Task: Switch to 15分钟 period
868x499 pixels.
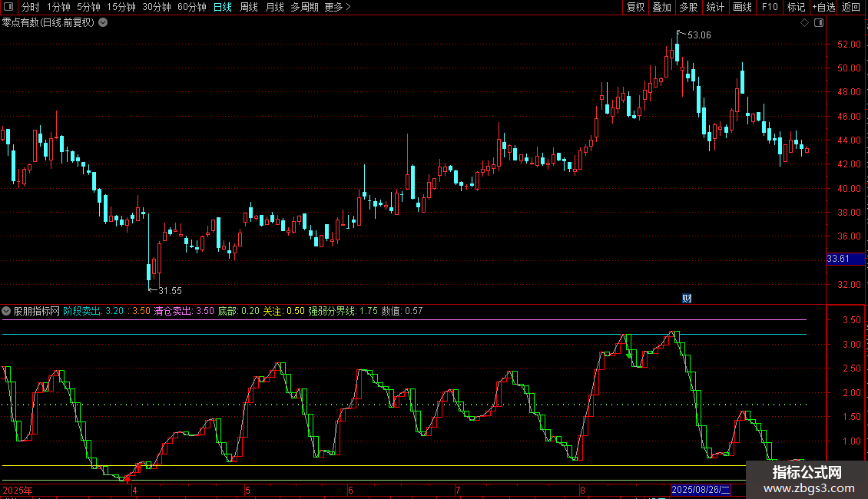Action: pyautogui.click(x=121, y=7)
